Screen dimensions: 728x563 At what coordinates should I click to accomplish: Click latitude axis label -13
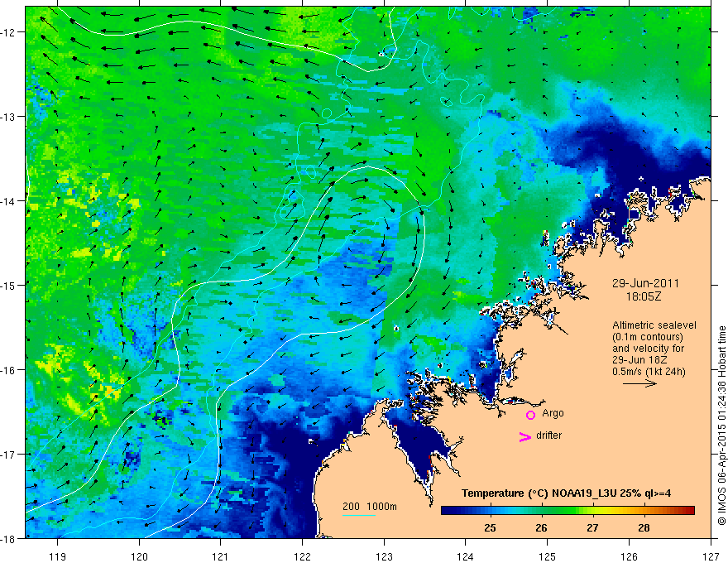pos(8,117)
